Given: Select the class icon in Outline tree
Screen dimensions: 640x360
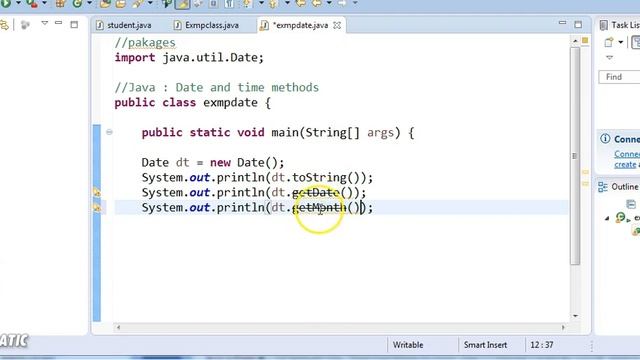Looking at the screenshot, I should click(621, 218).
